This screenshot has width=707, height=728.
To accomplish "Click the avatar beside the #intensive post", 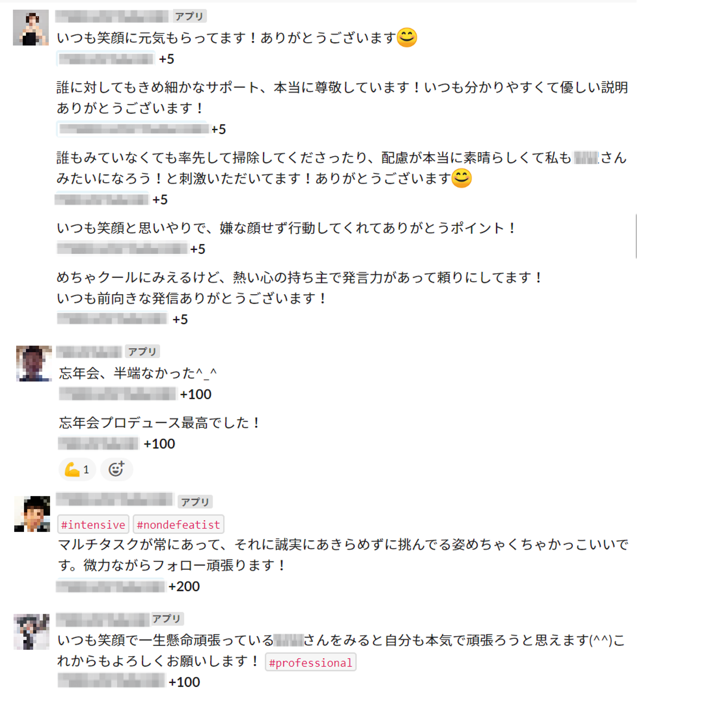I will (x=32, y=514).
